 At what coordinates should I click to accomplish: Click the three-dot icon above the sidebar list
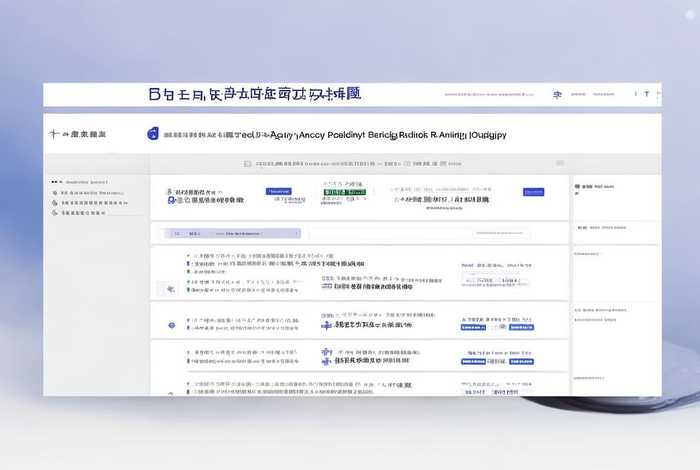click(x=57, y=182)
